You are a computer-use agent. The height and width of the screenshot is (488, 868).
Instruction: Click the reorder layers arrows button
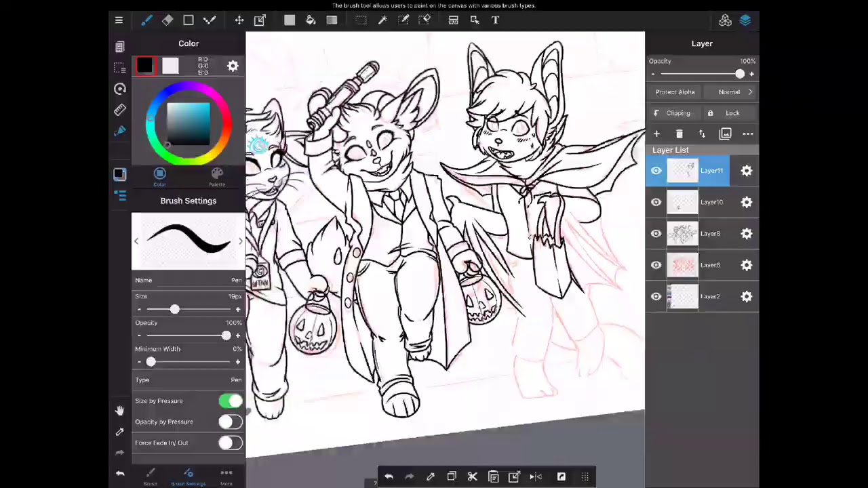[702, 134]
